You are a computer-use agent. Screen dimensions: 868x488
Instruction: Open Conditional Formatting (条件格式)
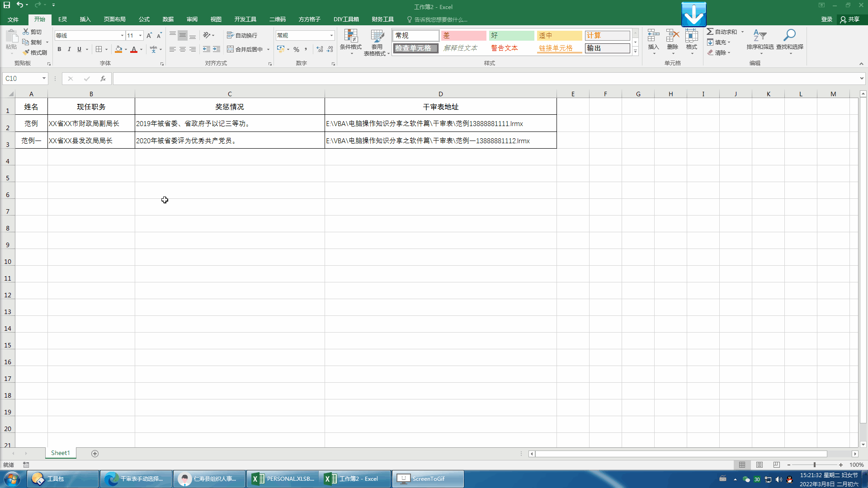[x=351, y=42]
